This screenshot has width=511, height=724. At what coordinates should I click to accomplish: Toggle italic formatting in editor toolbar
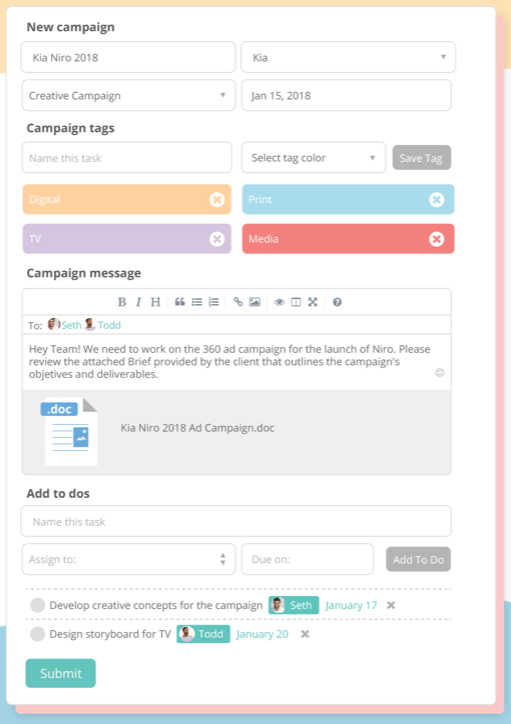point(138,302)
